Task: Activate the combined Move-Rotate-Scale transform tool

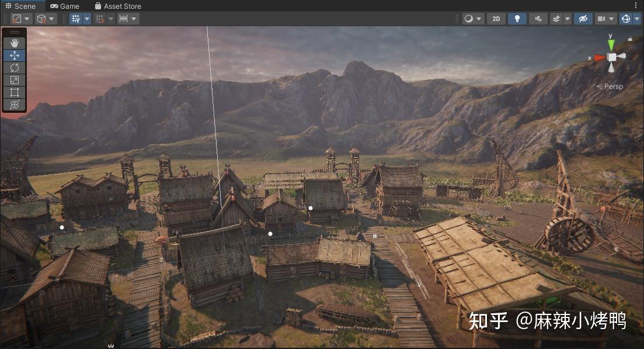Action: pos(13,105)
